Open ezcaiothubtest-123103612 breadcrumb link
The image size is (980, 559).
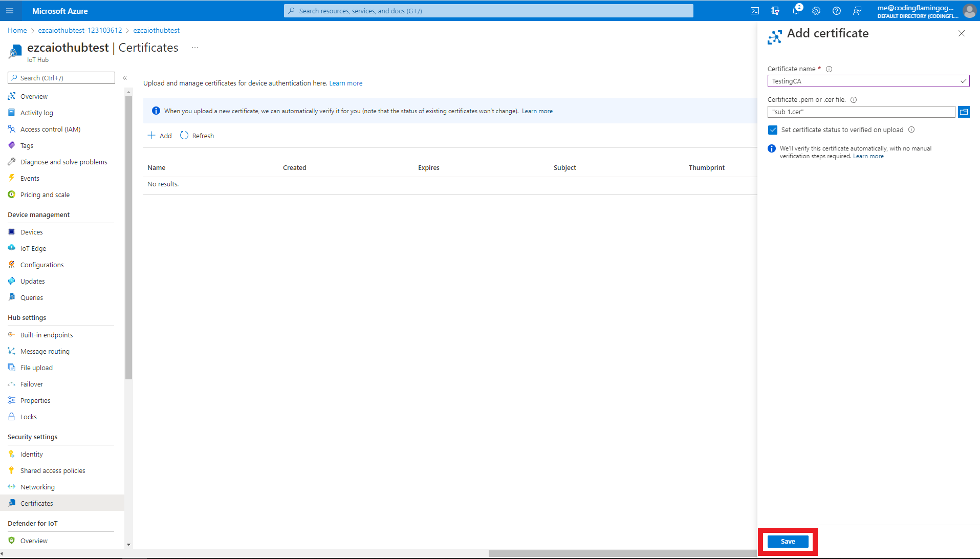[x=80, y=30]
